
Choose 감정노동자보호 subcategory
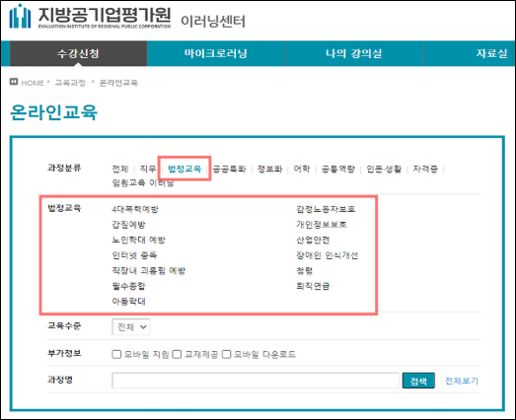[x=326, y=209]
